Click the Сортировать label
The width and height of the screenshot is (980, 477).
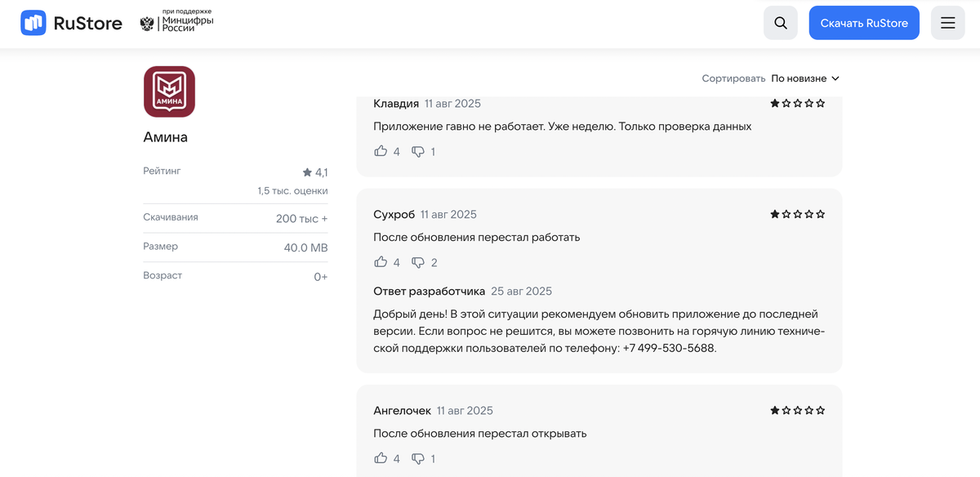(x=733, y=78)
